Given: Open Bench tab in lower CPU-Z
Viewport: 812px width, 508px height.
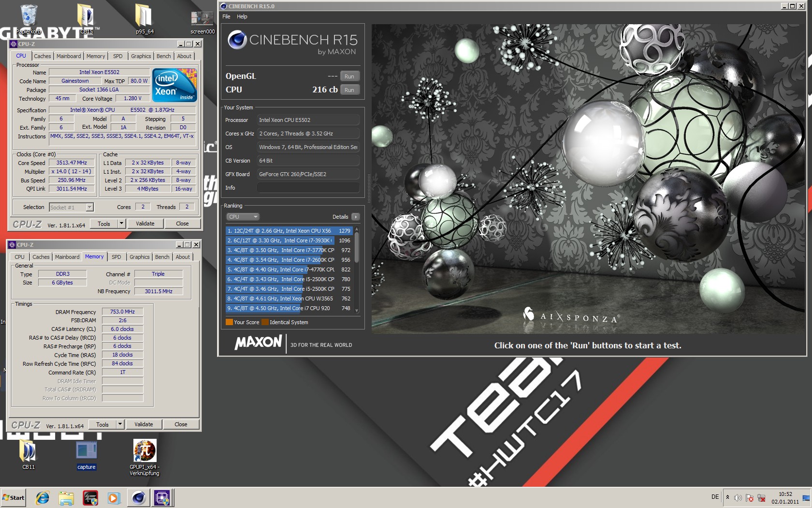Looking at the screenshot, I should (162, 257).
